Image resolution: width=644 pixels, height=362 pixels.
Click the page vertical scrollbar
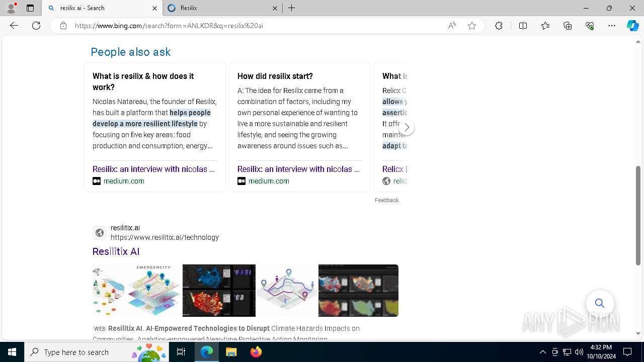pyautogui.click(x=638, y=215)
